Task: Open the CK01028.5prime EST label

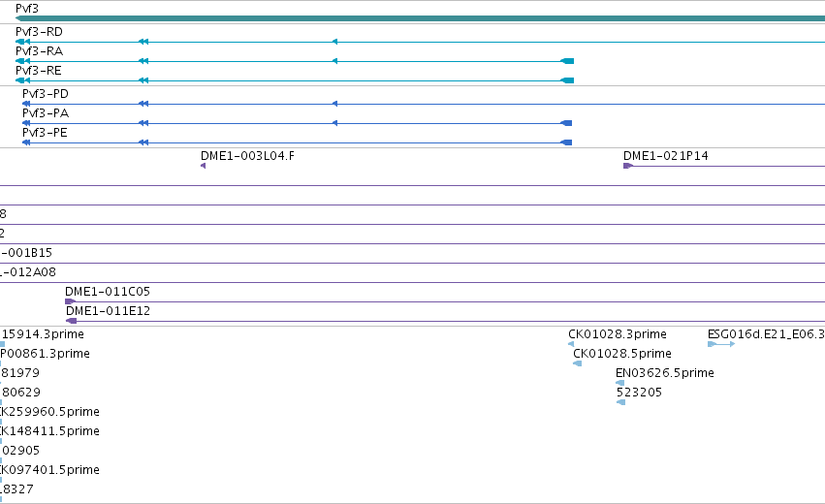Action: point(622,354)
